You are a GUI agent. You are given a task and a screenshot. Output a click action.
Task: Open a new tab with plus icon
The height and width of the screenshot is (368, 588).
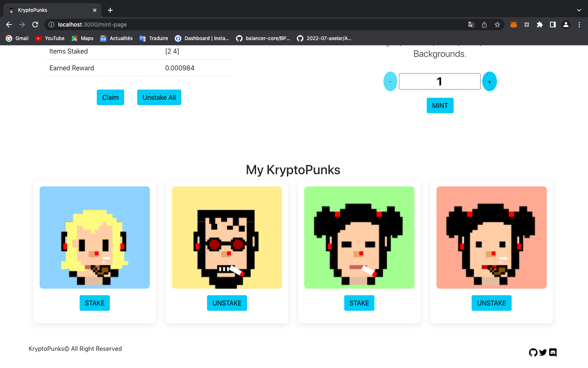point(110,10)
